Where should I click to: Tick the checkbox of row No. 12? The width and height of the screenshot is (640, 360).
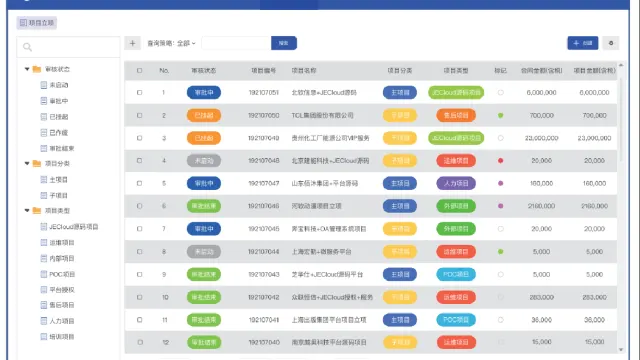(x=140, y=342)
